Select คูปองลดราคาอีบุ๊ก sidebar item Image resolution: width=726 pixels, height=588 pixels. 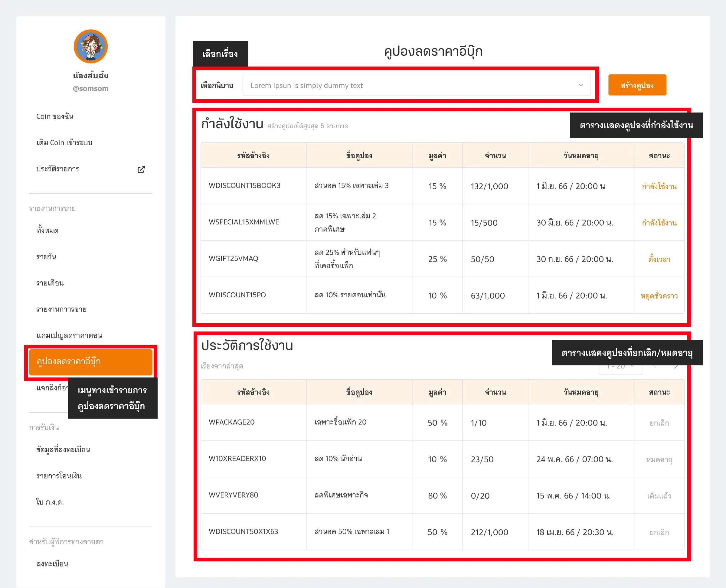click(91, 362)
